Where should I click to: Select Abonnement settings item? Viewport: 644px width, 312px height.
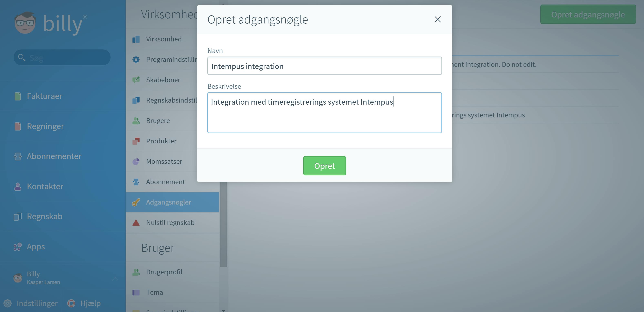(x=173, y=182)
